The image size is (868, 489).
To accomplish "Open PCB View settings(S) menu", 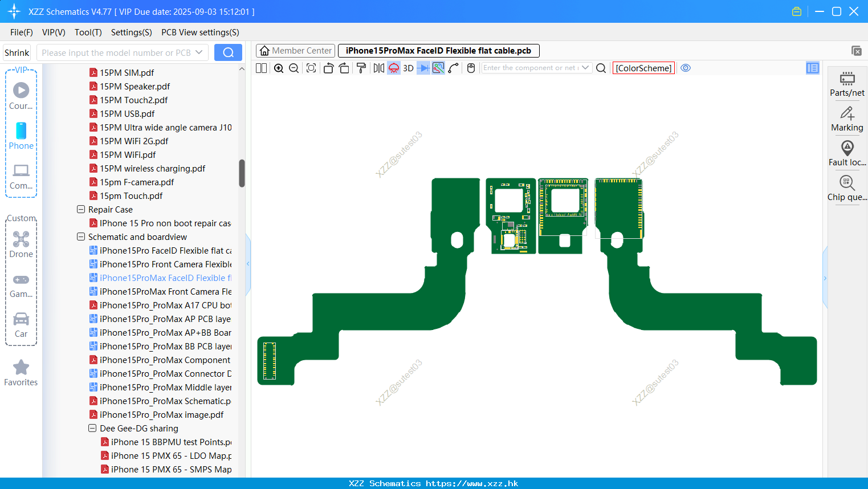I will click(x=200, y=32).
